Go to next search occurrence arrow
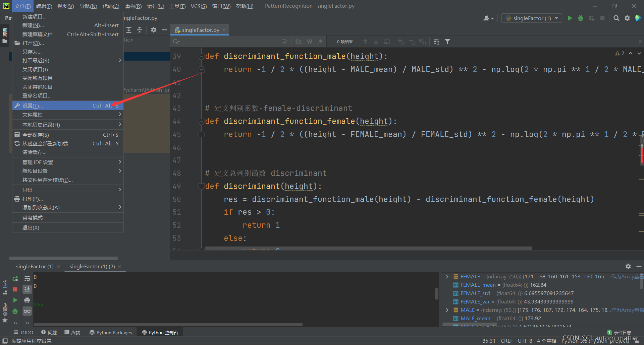This screenshot has width=644, height=345. pos(376,42)
